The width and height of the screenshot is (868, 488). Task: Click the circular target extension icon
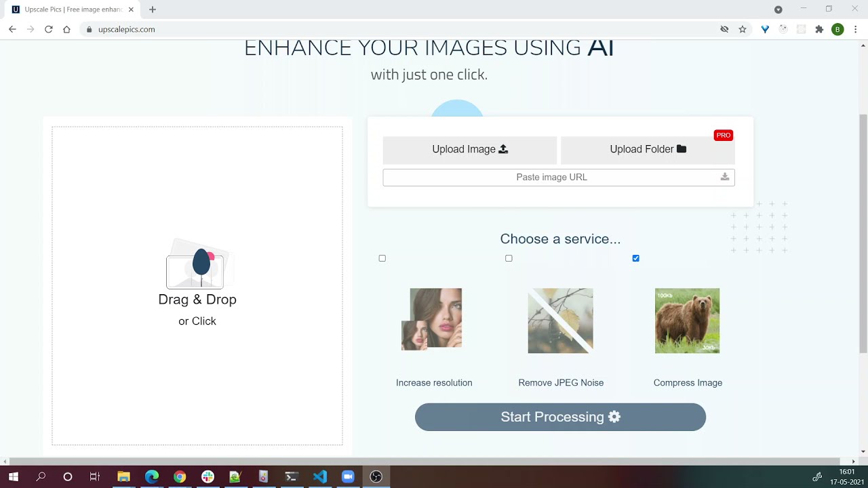point(783,29)
